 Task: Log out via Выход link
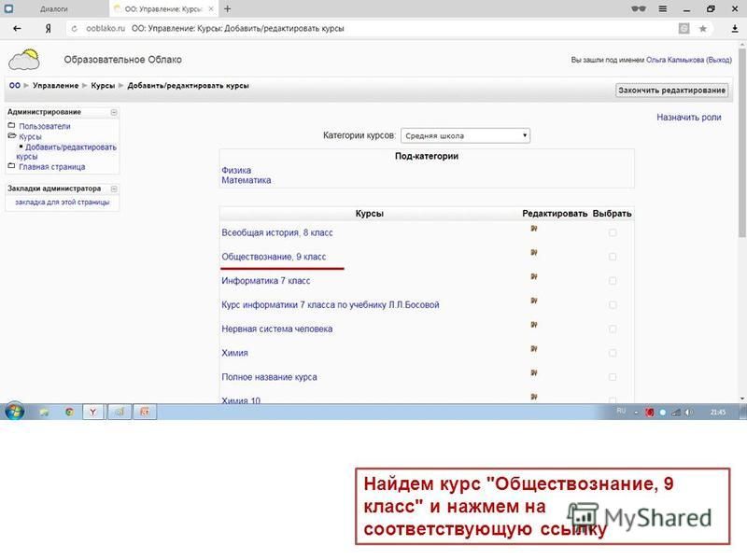point(719,60)
